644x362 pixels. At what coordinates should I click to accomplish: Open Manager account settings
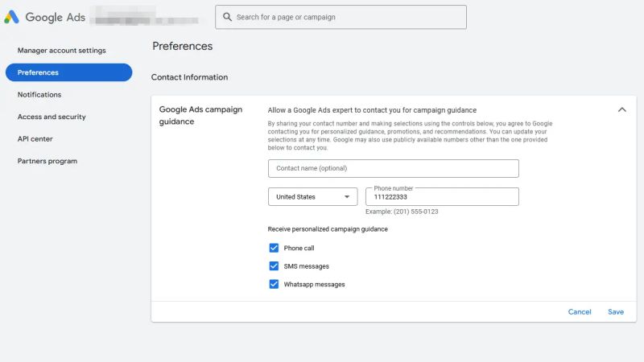pyautogui.click(x=62, y=50)
